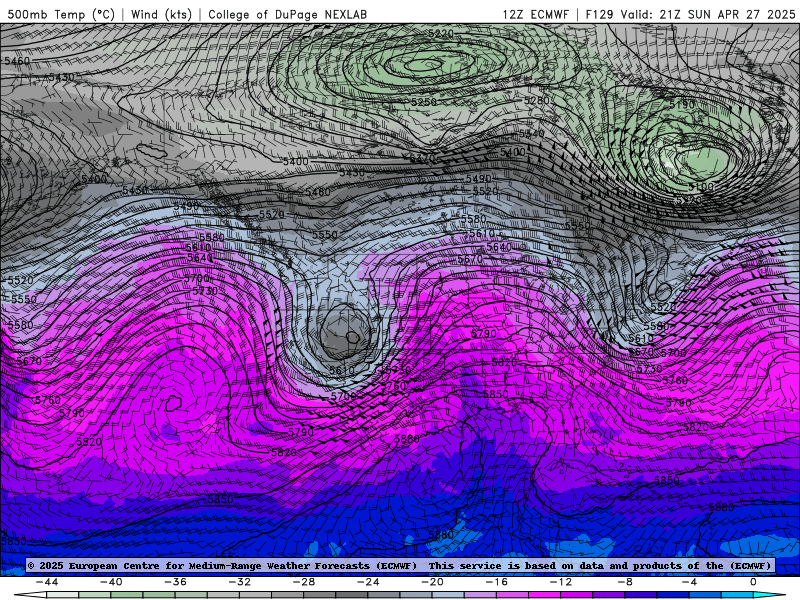The height and width of the screenshot is (600, 800).
Task: Click the "-16" color scale label
Action: pyautogui.click(x=497, y=582)
